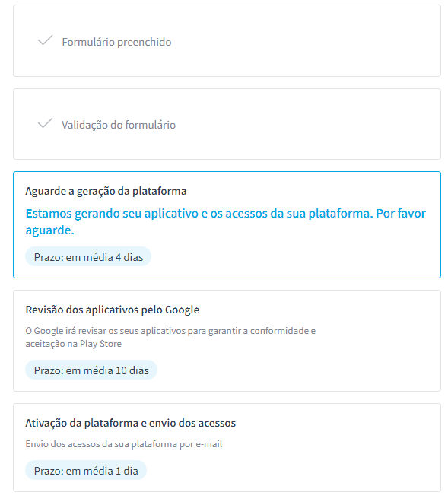Click the Aguarde a geração da plataforma heading
The width and height of the screenshot is (448, 502).
point(106,191)
